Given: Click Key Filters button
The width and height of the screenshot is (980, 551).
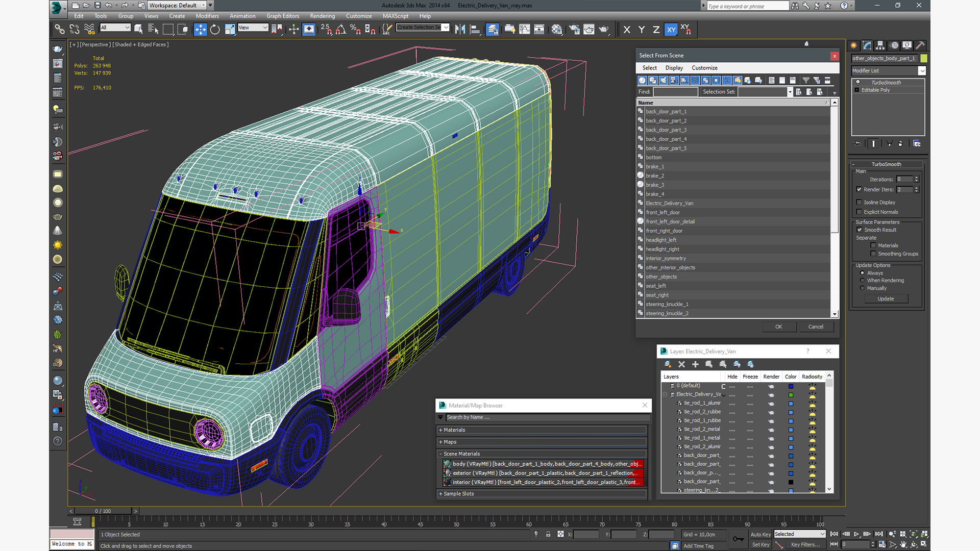Looking at the screenshot, I should 805,544.
